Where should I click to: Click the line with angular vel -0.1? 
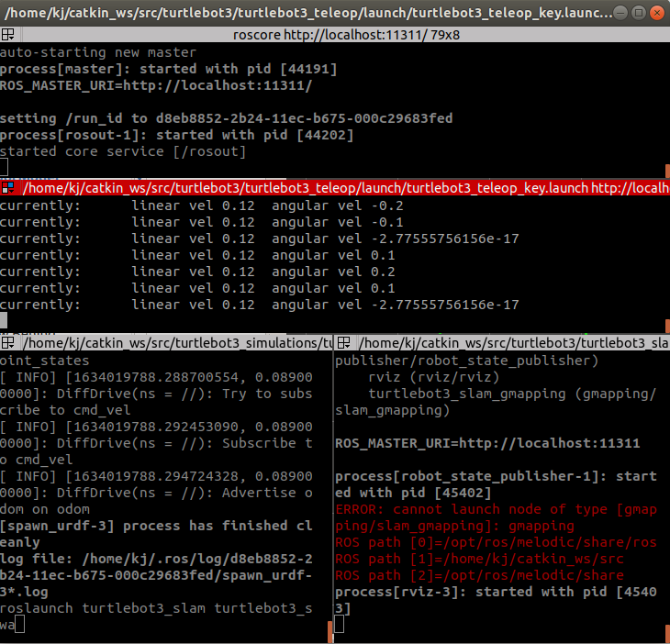tap(201, 222)
